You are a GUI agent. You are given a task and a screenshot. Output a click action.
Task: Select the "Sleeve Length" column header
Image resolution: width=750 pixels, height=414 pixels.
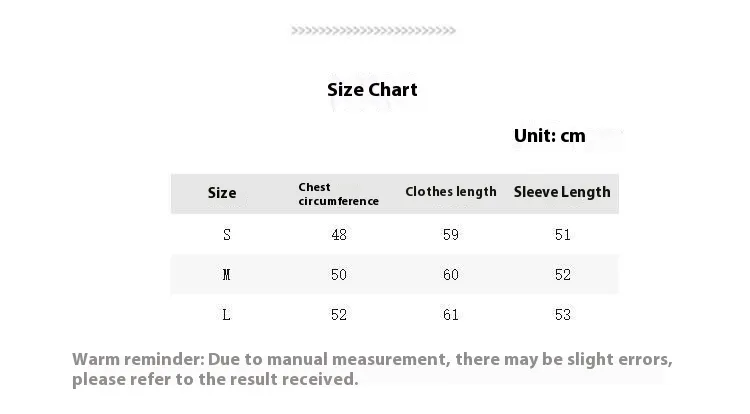562,192
